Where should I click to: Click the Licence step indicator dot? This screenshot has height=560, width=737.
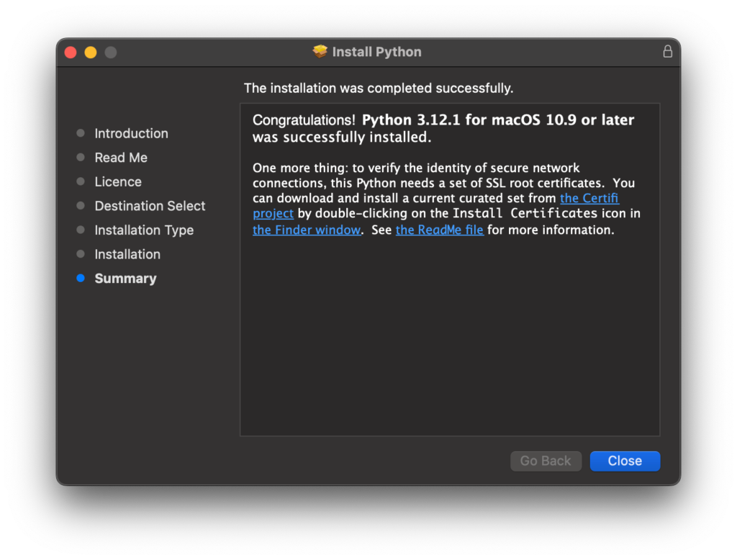coord(81,181)
